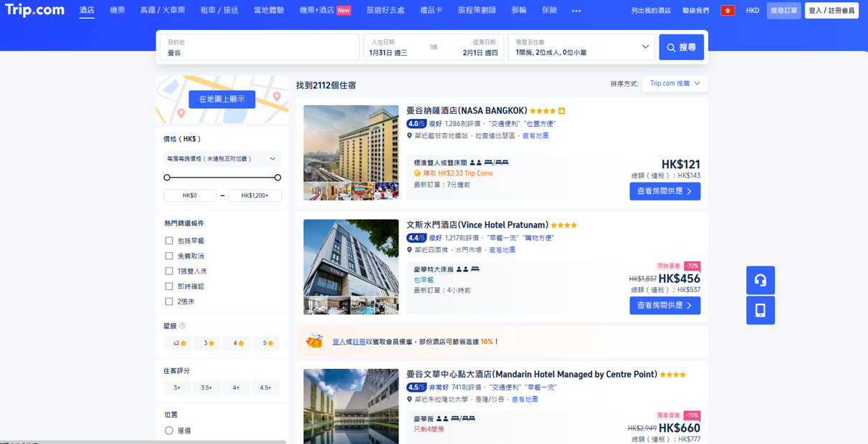Open the 旅遊好去處 tab

386,11
